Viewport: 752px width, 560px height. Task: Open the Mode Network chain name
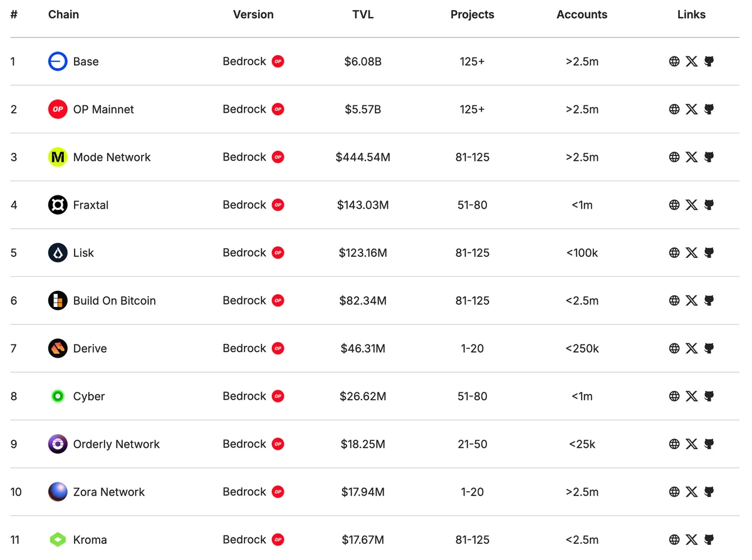click(112, 157)
